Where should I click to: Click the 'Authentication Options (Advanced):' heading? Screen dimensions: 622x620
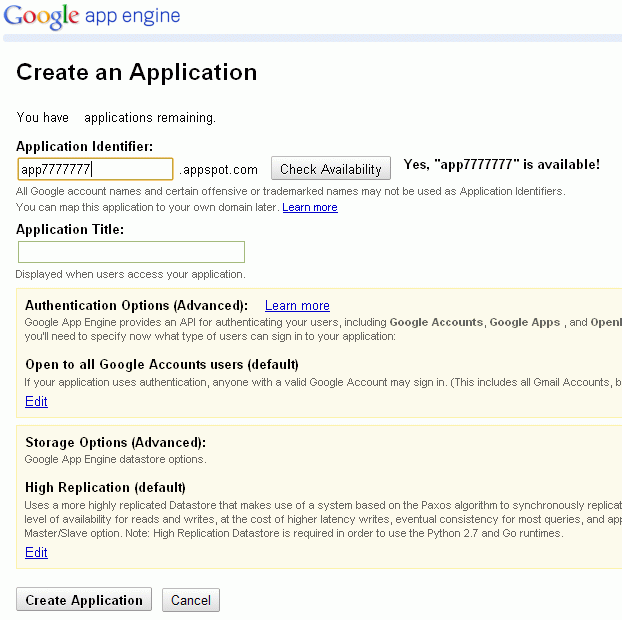click(136, 305)
